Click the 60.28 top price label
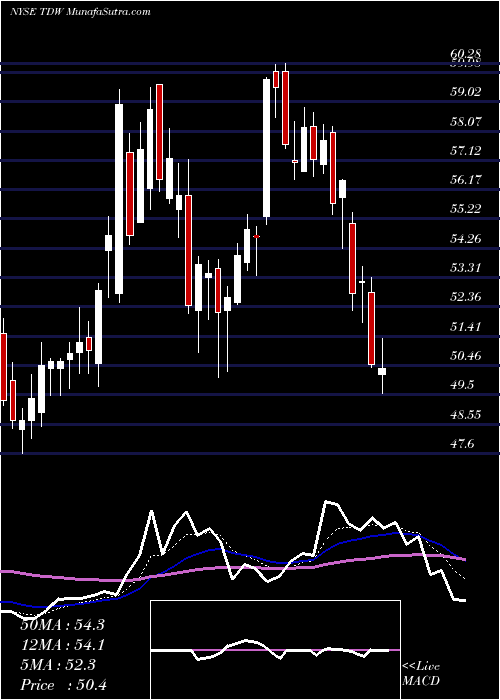The width and height of the screenshot is (500, 700). (x=466, y=54)
